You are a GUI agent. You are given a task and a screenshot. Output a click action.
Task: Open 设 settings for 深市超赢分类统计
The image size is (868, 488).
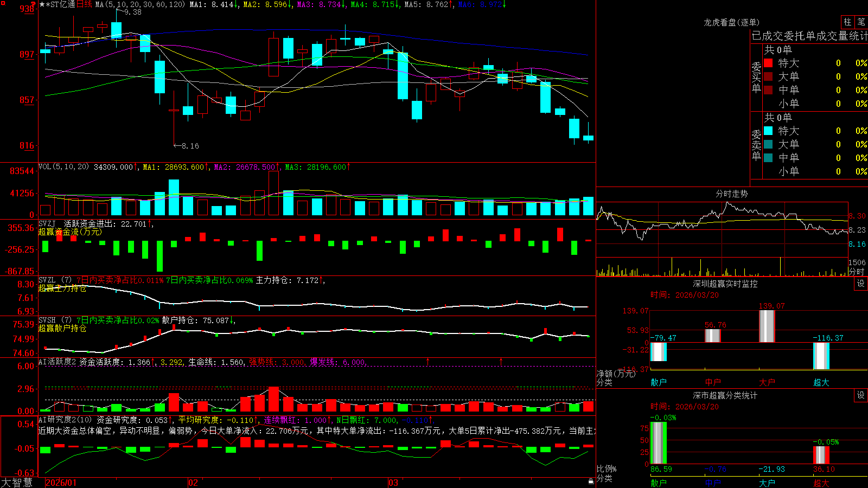coord(861,395)
